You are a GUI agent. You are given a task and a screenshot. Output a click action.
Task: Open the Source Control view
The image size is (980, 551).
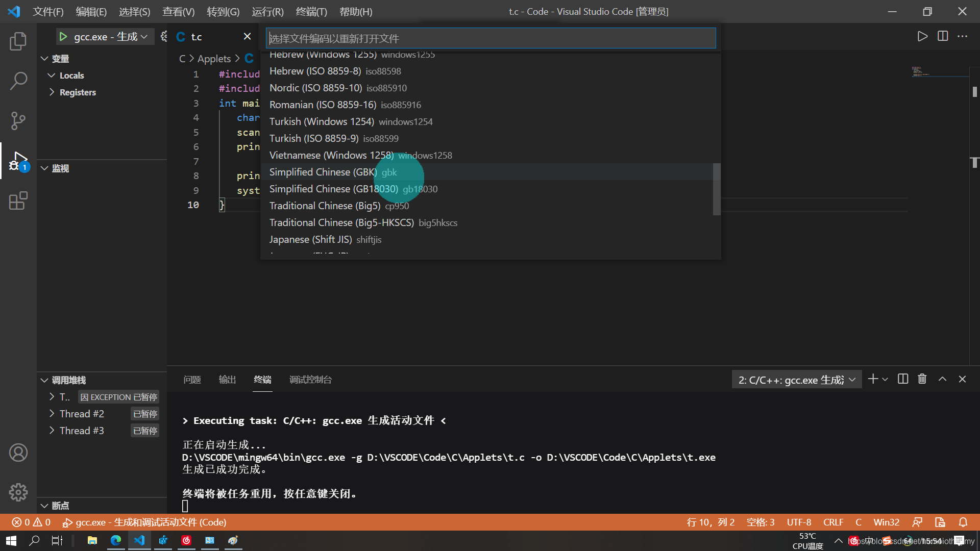tap(18, 121)
